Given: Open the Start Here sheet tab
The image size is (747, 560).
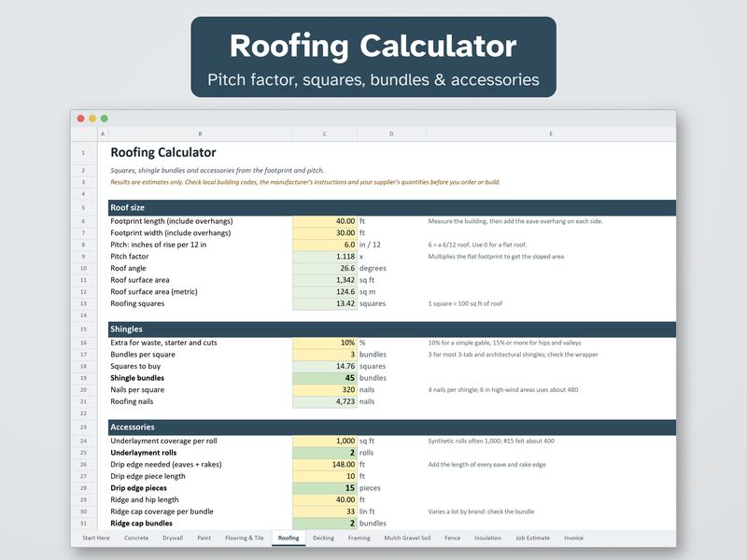Looking at the screenshot, I should (x=96, y=538).
